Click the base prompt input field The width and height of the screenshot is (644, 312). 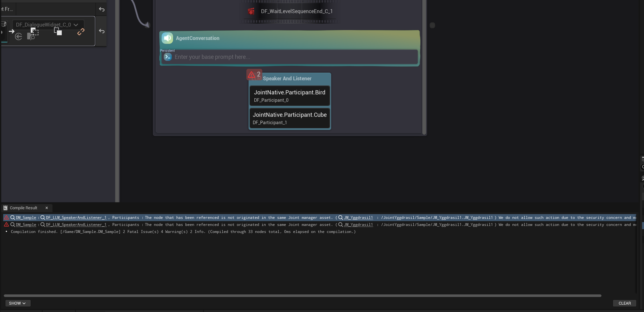tap(288, 57)
